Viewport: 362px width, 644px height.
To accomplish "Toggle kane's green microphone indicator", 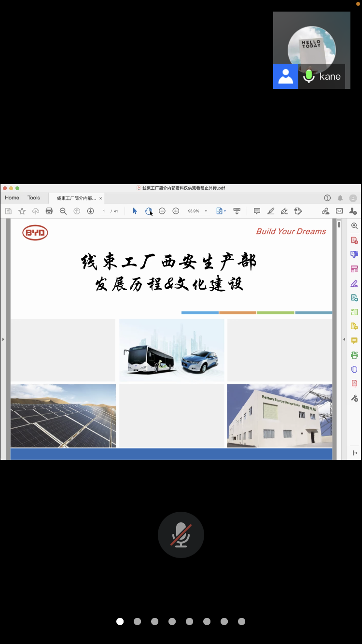I will (309, 76).
